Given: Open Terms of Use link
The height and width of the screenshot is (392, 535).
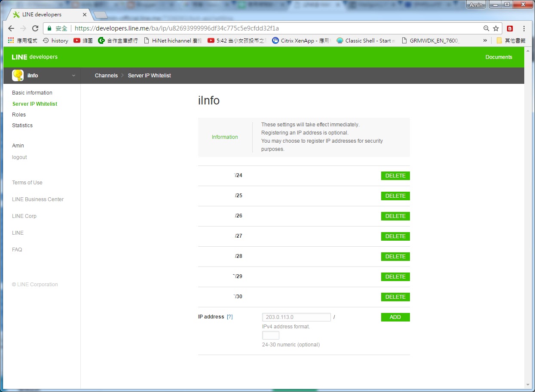Looking at the screenshot, I should 27,183.
